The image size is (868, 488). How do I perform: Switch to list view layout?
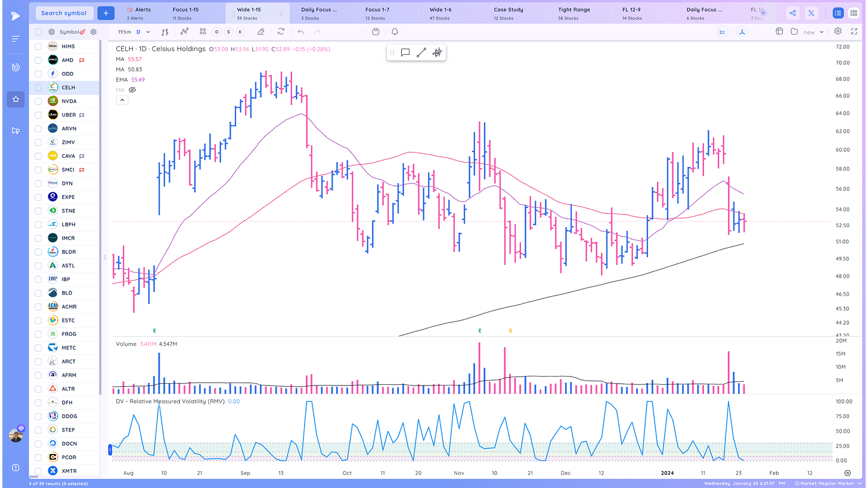(x=838, y=13)
